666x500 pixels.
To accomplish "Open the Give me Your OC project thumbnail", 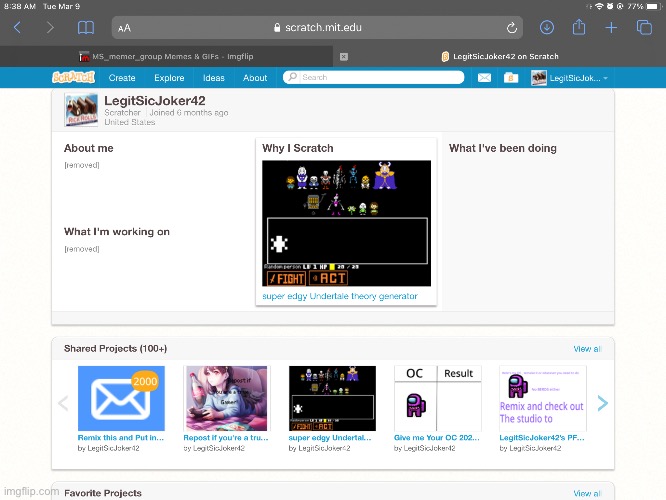I will tap(438, 405).
